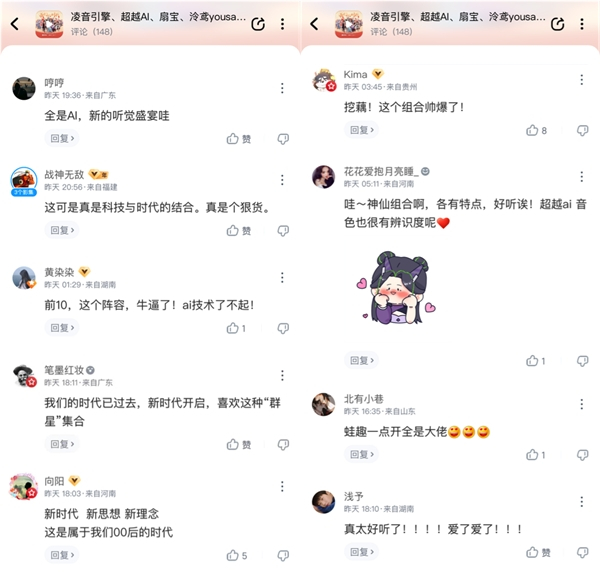Screen dimensions: 600x578
Task: Tap the share icon in the right panel header
Action: pos(558,24)
